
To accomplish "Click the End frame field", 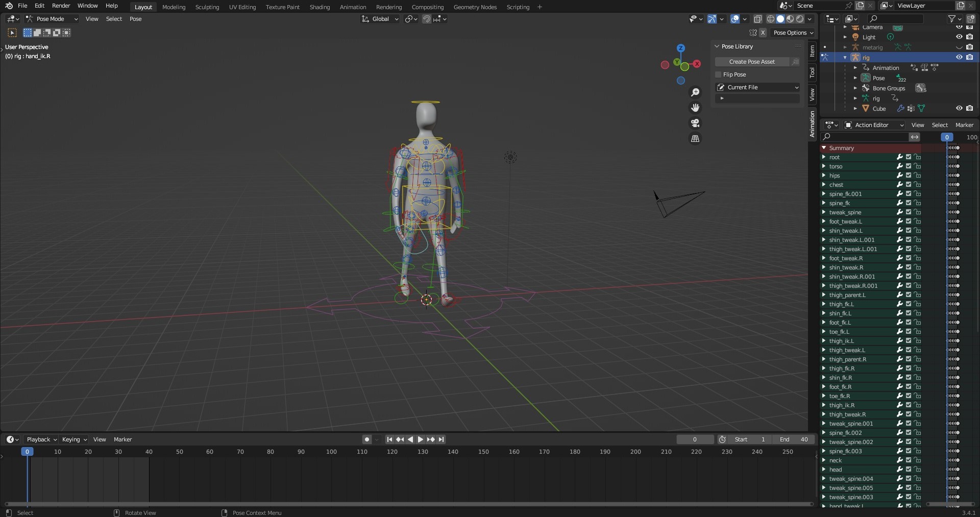I will tap(794, 439).
